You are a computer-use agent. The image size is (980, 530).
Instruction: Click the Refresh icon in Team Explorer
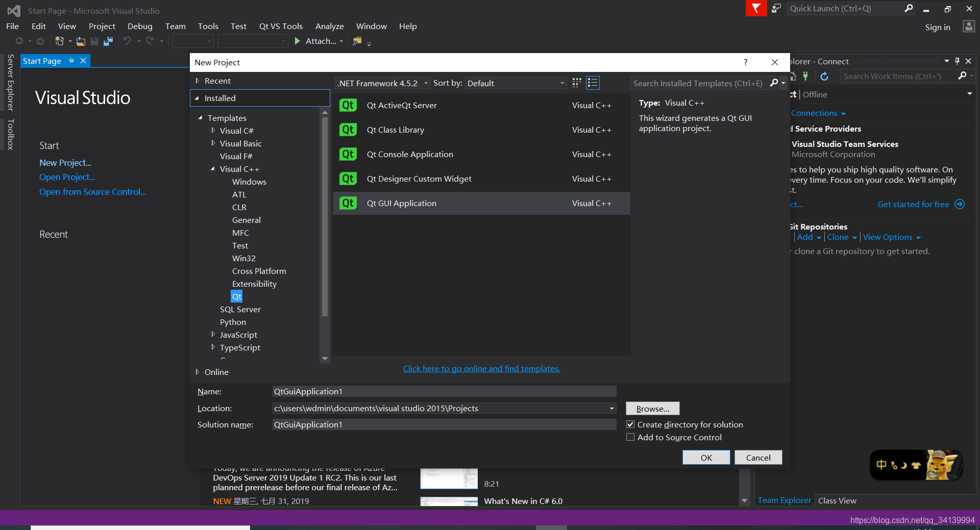pos(824,76)
